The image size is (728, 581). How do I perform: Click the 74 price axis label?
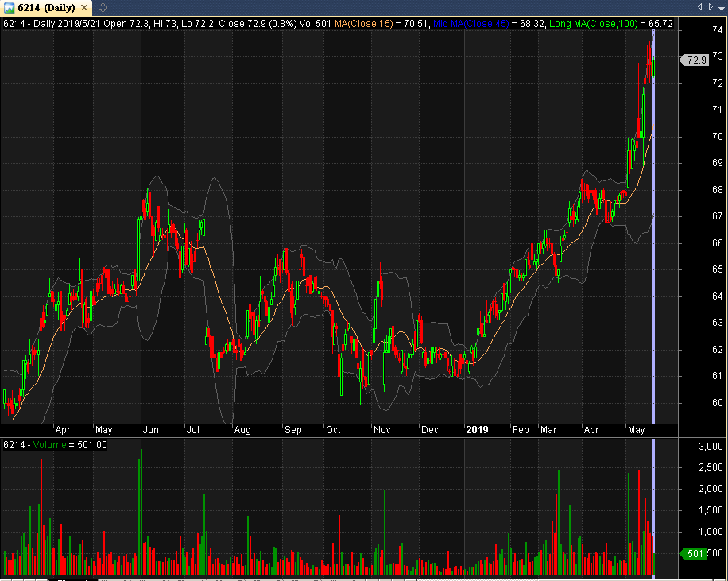pos(718,30)
